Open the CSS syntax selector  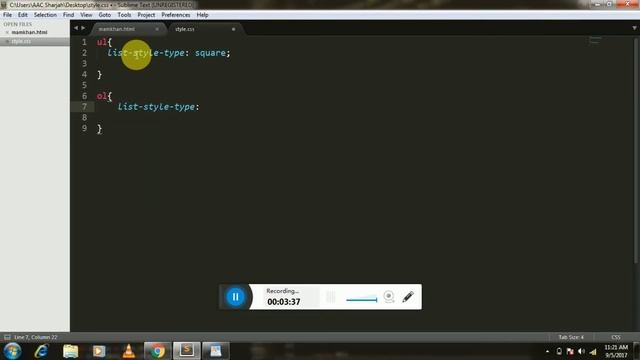[616, 337]
